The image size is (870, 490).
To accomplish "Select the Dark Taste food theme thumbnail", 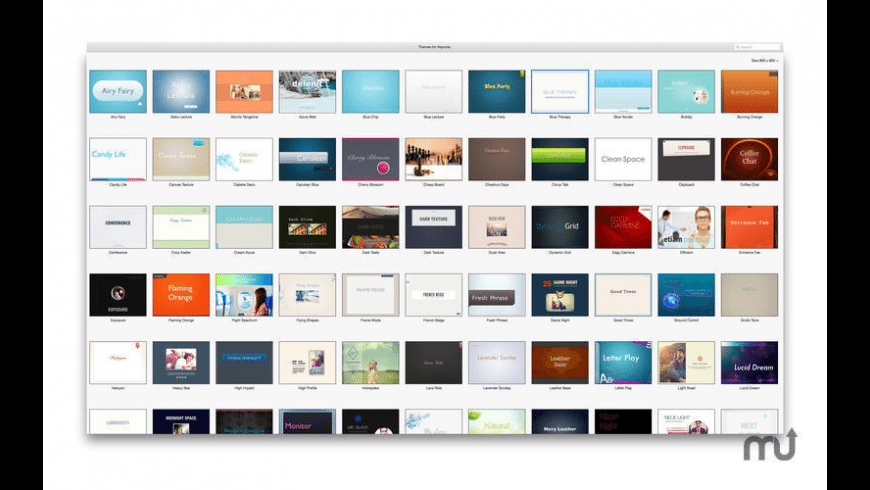I will [371, 227].
